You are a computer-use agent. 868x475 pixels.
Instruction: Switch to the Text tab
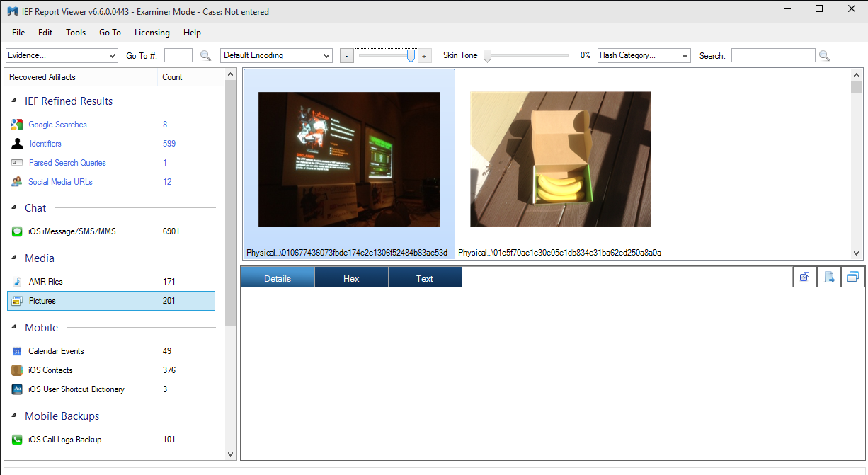click(x=425, y=278)
